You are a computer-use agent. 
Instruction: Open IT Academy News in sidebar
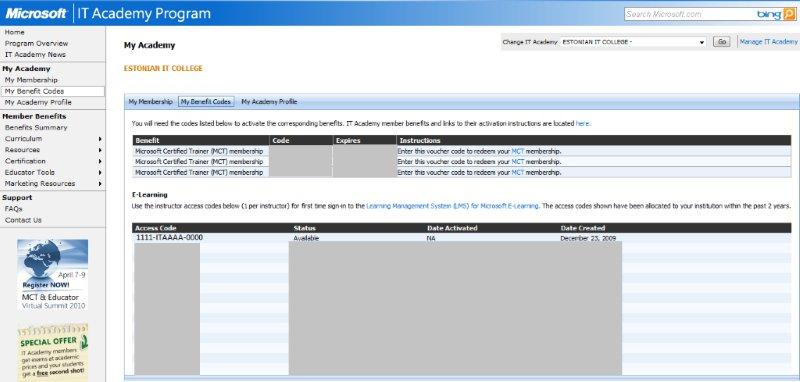tap(35, 55)
